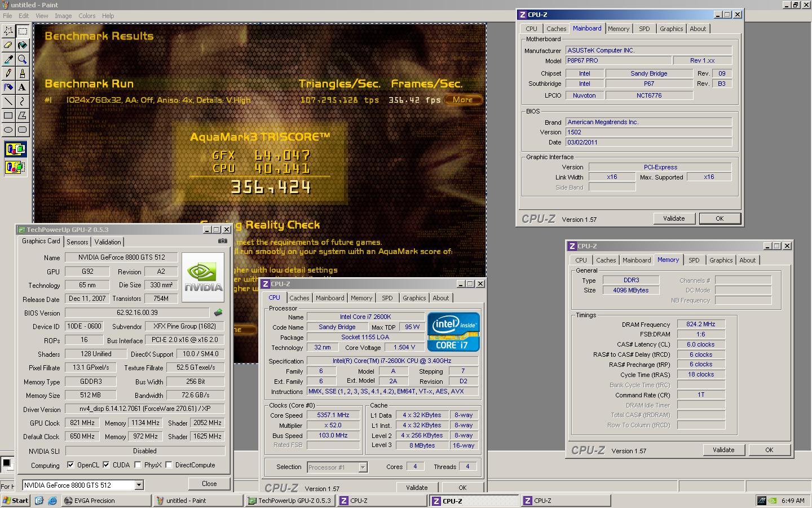Open the GPU selection dropdown in GPU-Z
This screenshot has width=812, height=508.
click(x=139, y=485)
